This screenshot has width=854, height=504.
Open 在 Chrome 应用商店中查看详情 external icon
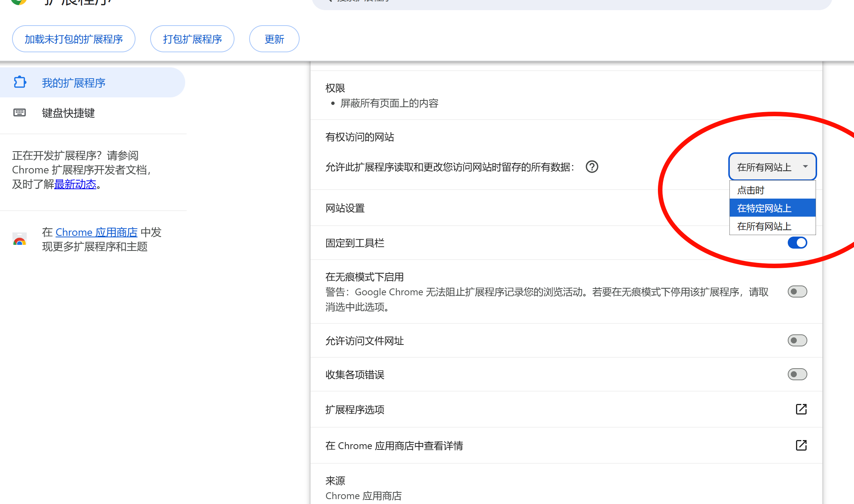pyautogui.click(x=801, y=445)
